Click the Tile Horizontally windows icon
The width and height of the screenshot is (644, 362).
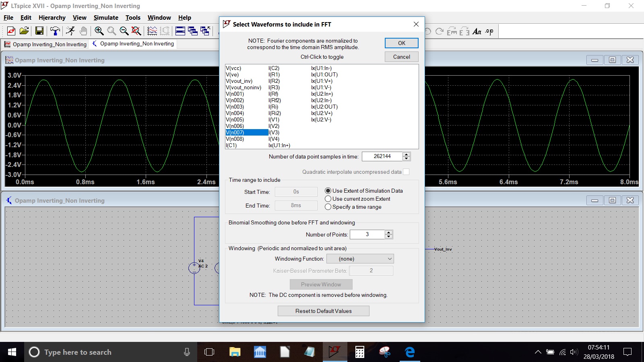pyautogui.click(x=180, y=31)
